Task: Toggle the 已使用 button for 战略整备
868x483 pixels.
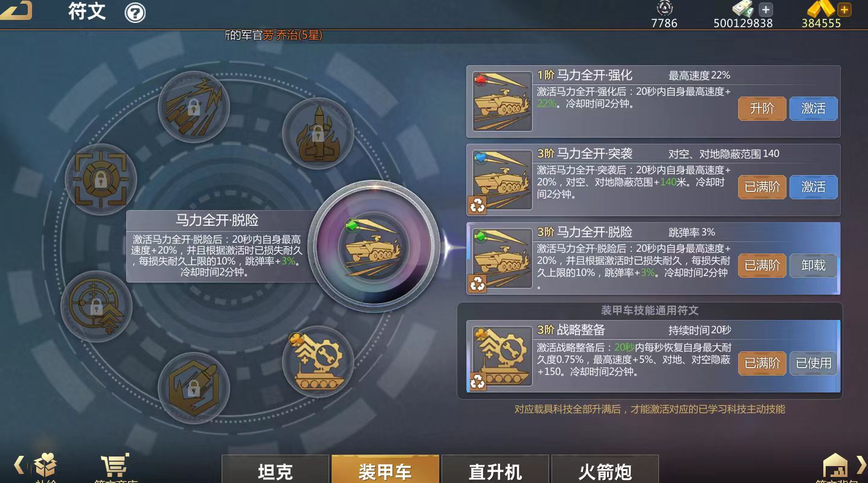Action: coord(813,363)
